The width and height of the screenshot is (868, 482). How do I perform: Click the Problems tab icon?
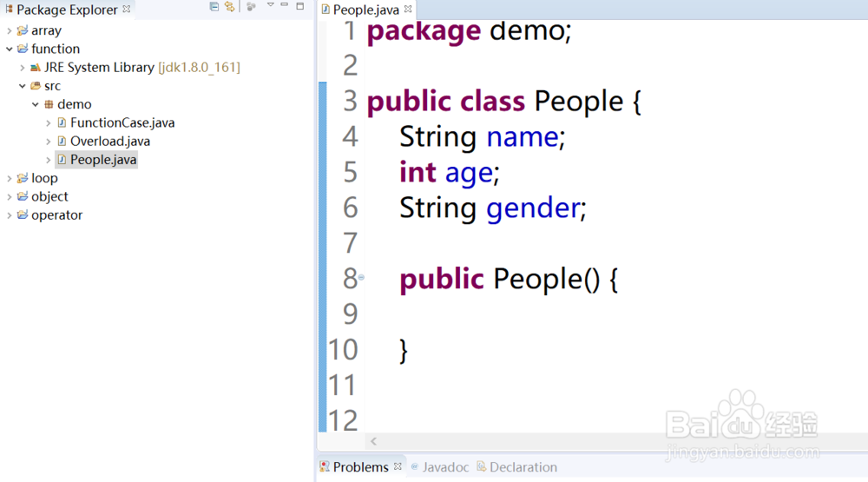(x=325, y=467)
